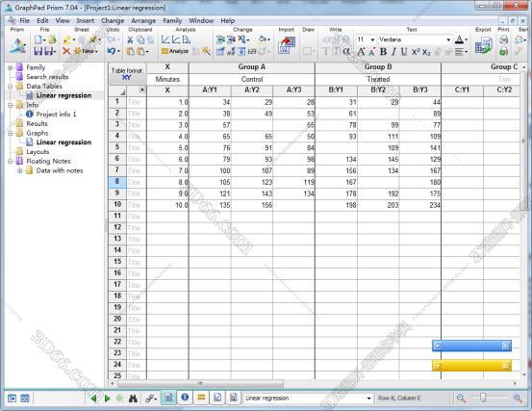Image resolution: width=532 pixels, height=411 pixels.
Task: Click the Import data icon
Action: (287, 45)
